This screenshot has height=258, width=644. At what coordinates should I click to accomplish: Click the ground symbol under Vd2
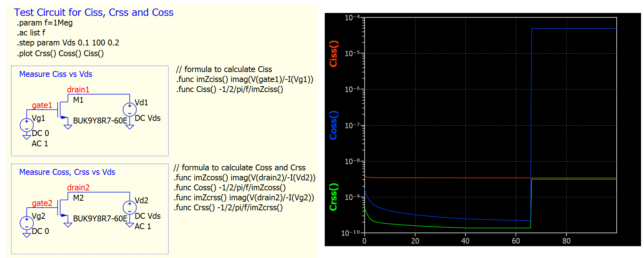pos(130,225)
